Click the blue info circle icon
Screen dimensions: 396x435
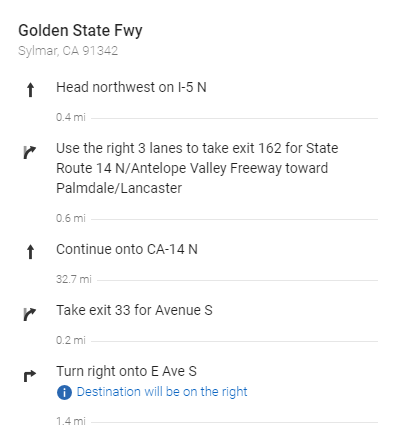[64, 392]
